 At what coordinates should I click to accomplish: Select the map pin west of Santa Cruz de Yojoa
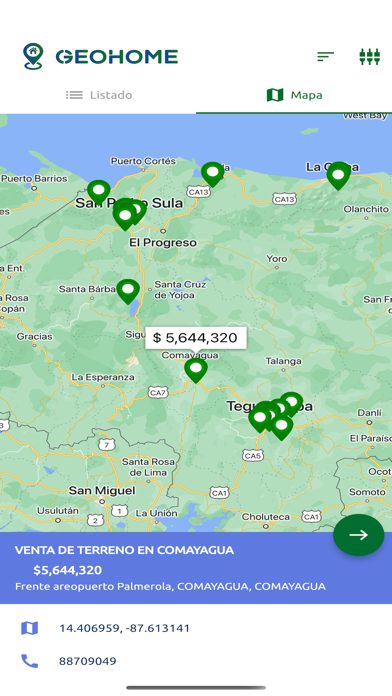coord(128,291)
